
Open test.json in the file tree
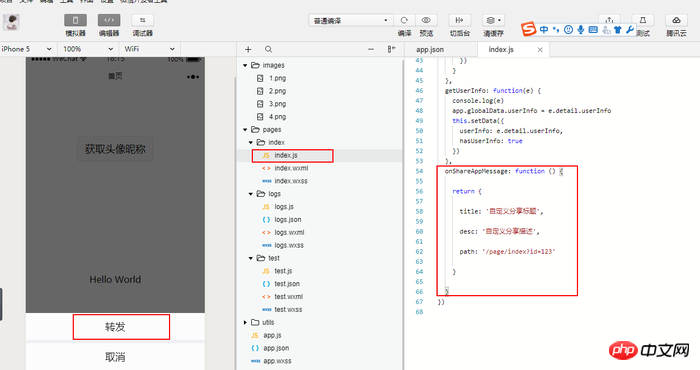(x=287, y=284)
